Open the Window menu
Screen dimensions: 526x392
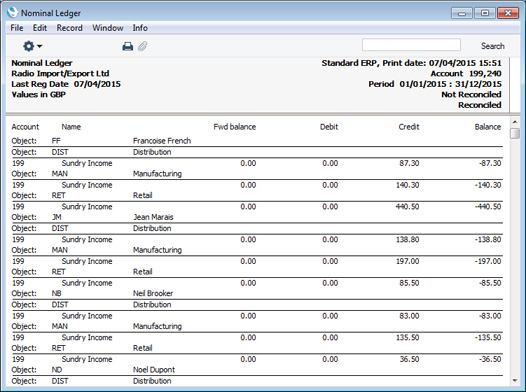coord(108,28)
